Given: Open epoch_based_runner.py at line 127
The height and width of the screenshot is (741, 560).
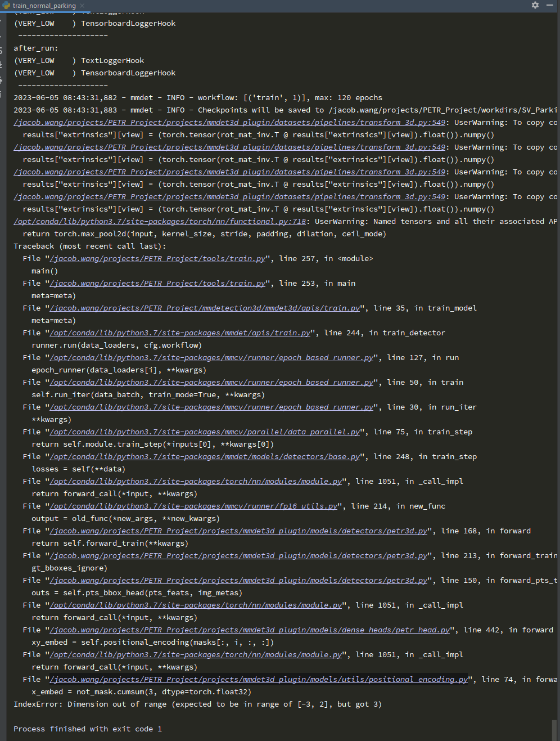Looking at the screenshot, I should click(x=211, y=357).
